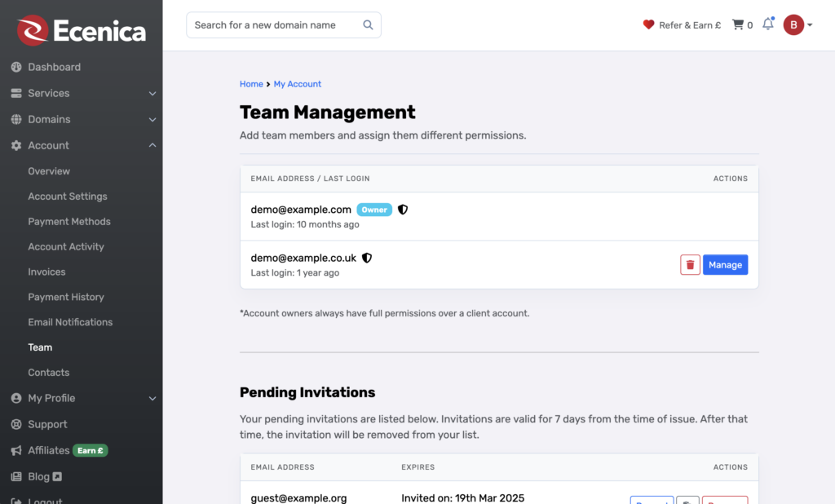Click the Team Management heading
This screenshot has width=835, height=504.
tap(328, 112)
